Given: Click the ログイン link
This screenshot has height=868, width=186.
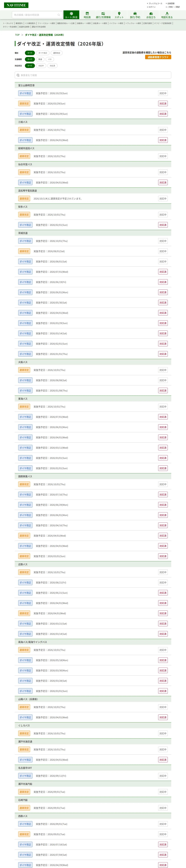Looking at the screenshot, I should coord(152,7).
